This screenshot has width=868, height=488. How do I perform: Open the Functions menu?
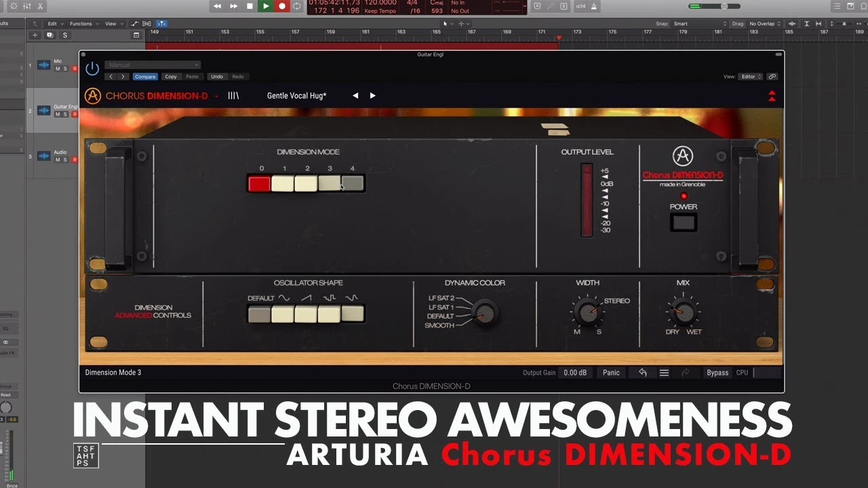coord(83,24)
